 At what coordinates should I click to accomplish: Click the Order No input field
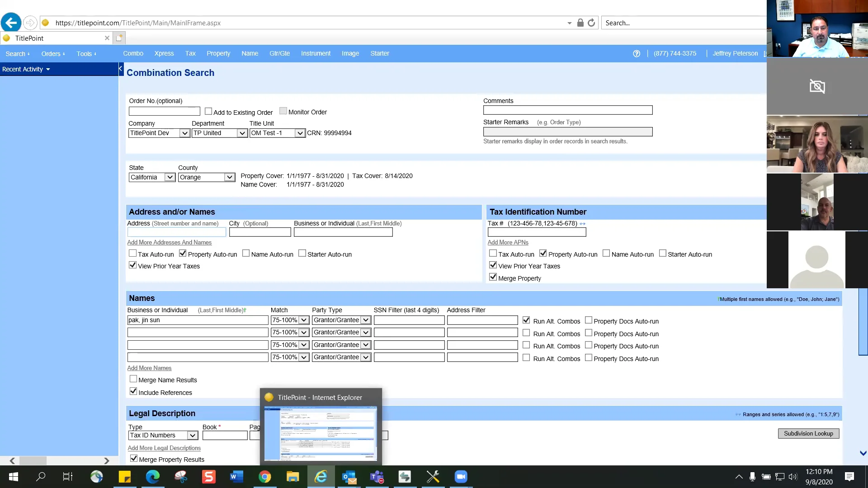pyautogui.click(x=164, y=111)
